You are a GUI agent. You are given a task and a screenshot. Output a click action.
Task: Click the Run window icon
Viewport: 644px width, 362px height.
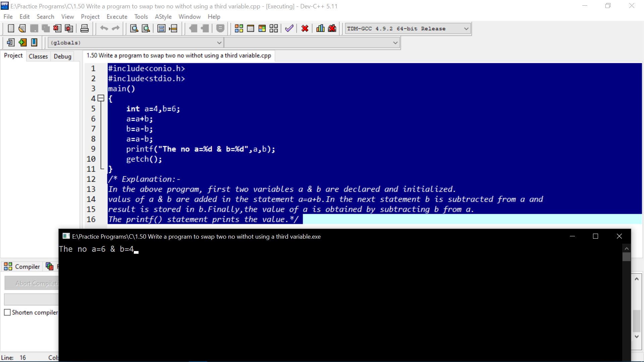pos(251,28)
